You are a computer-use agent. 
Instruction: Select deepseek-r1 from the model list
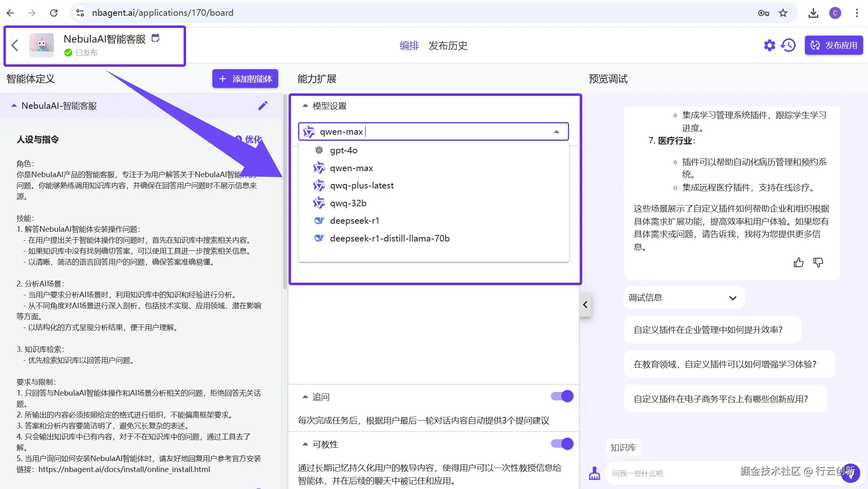tap(354, 221)
